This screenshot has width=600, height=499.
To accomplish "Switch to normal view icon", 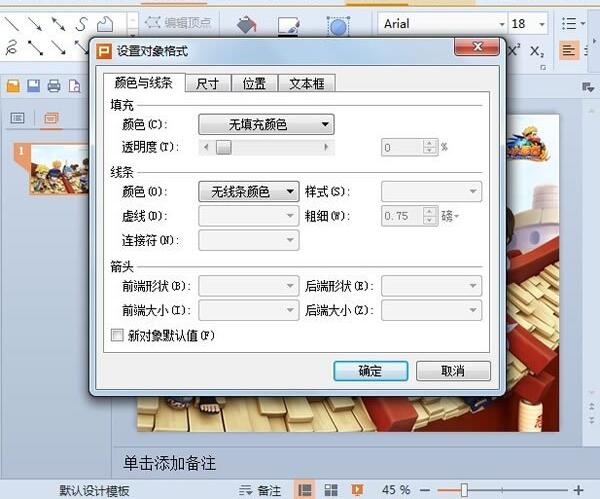I will [305, 490].
